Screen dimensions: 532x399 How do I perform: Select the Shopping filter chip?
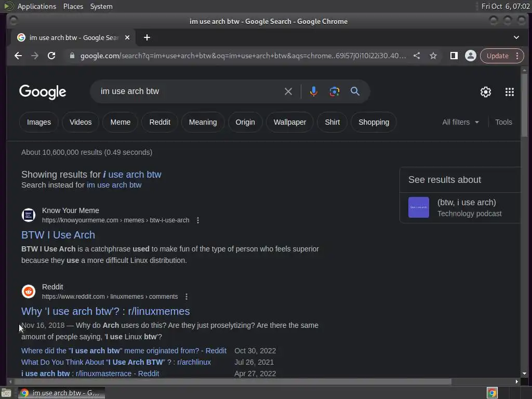click(x=374, y=122)
